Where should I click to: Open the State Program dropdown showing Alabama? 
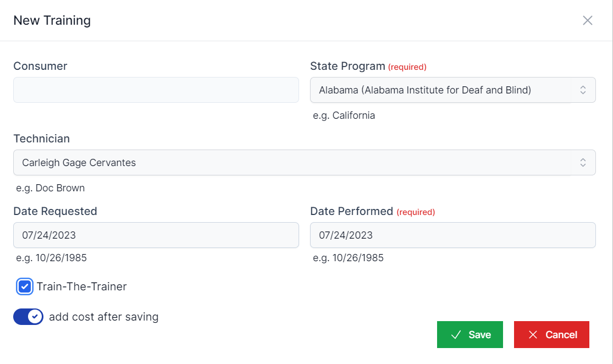440,90
